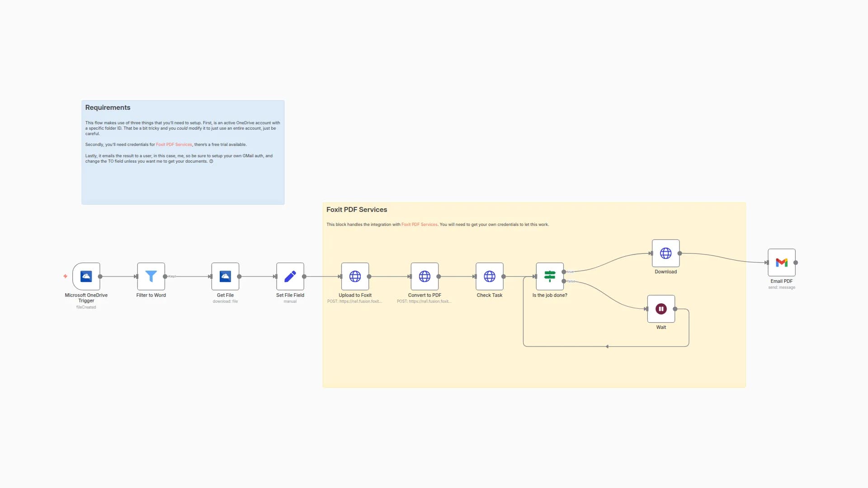Open the Foxit PDF Services link in Requirements
This screenshot has height=488, width=868.
[x=174, y=144]
